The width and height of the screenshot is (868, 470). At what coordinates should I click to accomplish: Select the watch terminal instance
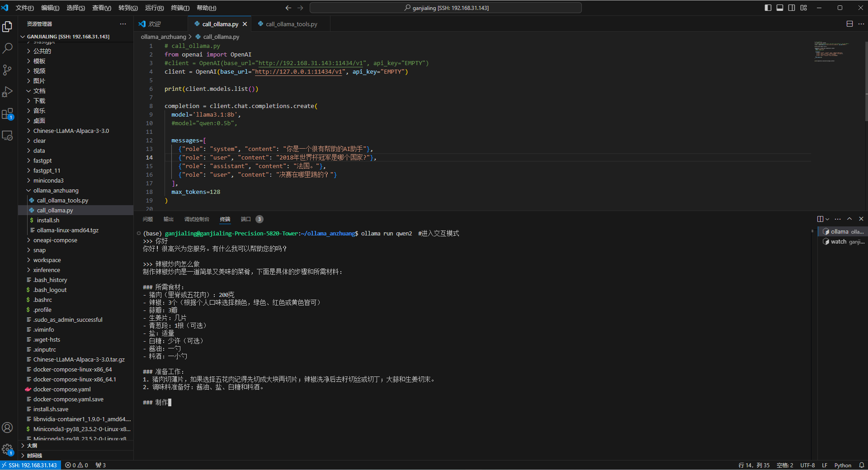[x=843, y=242]
